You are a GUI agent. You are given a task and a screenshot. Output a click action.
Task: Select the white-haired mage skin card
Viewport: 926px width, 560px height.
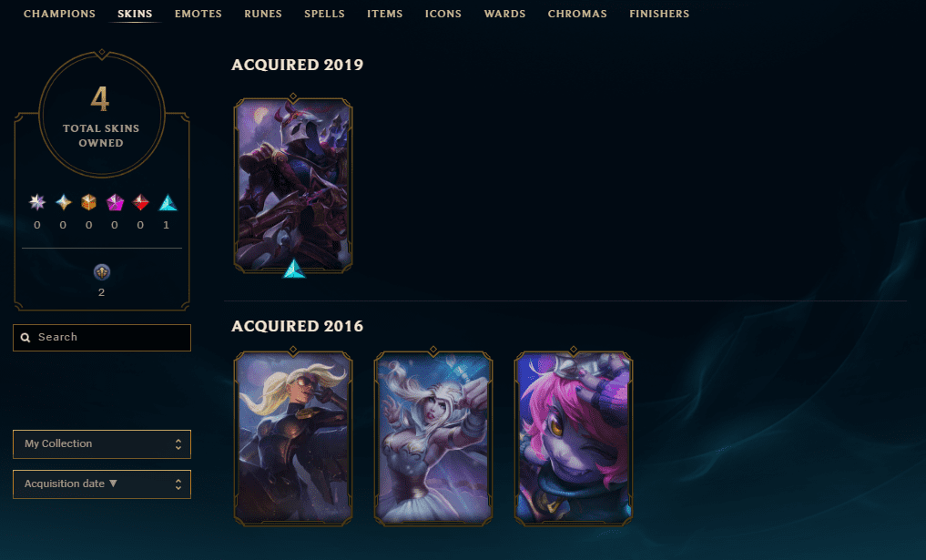(x=433, y=438)
